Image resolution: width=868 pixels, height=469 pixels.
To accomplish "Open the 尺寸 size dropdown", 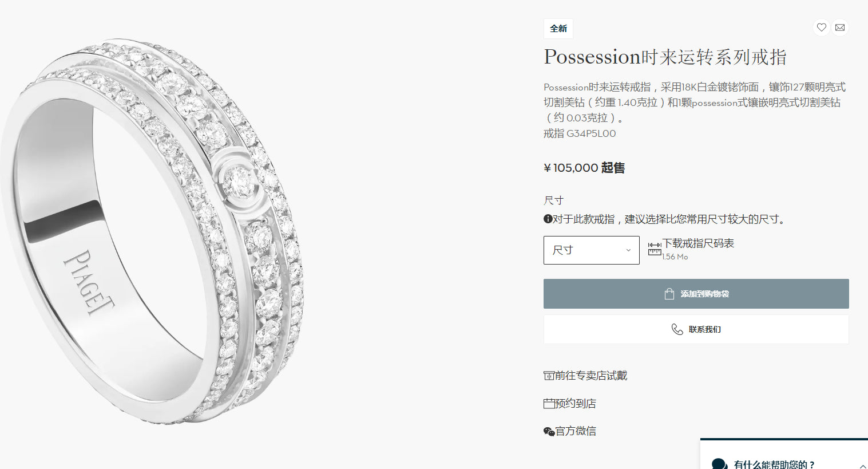I will point(592,250).
